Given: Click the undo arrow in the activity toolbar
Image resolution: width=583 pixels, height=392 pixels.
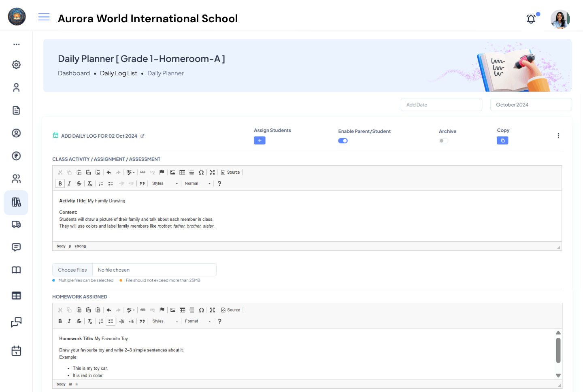Looking at the screenshot, I should (109, 172).
